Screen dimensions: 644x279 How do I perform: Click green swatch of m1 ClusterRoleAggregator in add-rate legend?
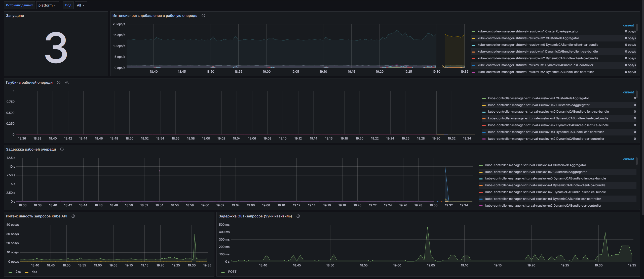pyautogui.click(x=473, y=32)
